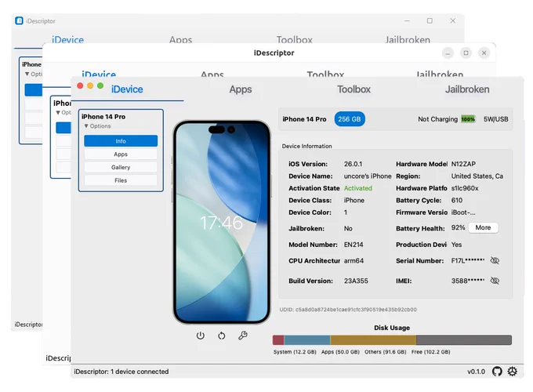
Task: Click the blue Apps segment of disk bar
Action: pos(307,340)
